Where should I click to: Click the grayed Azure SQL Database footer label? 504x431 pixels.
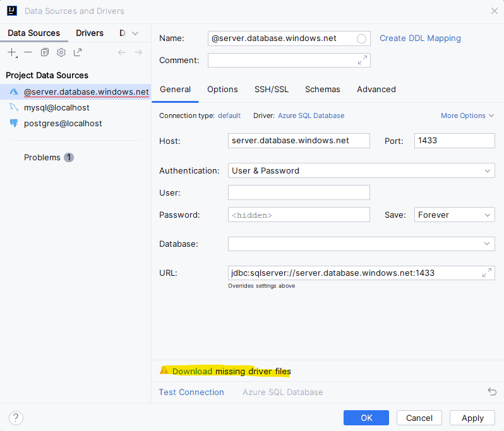point(282,392)
